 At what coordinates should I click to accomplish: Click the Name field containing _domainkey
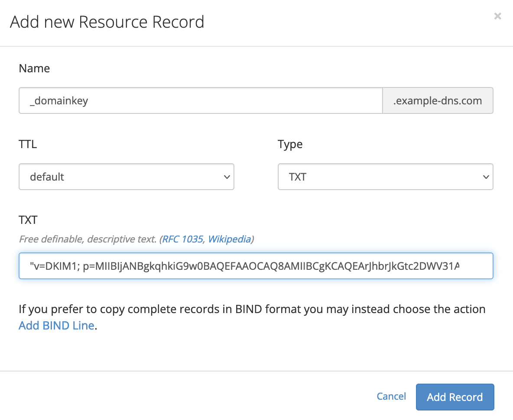(x=201, y=100)
